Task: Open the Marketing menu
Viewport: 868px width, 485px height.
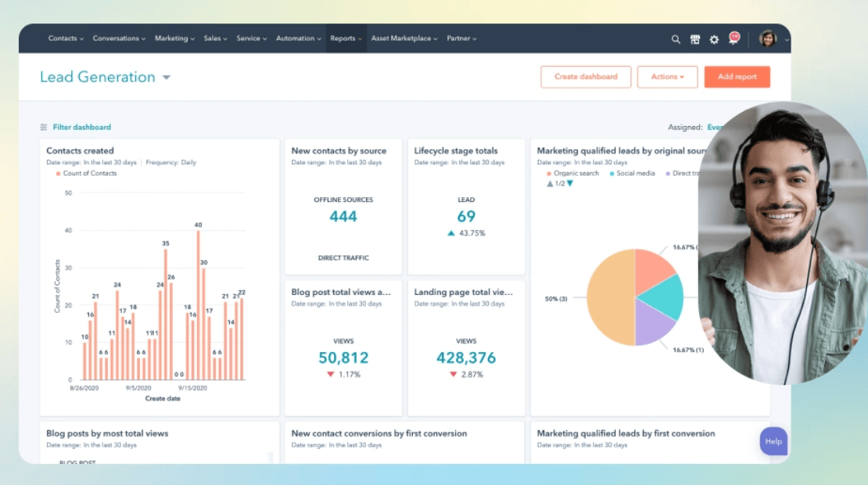Action: tap(174, 38)
